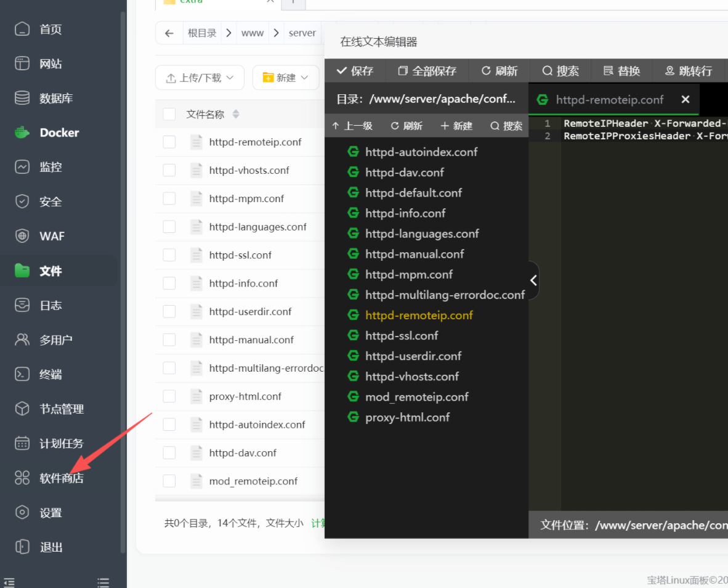The height and width of the screenshot is (588, 728).
Task: Open the 日志 logs icon
Action: click(22, 305)
